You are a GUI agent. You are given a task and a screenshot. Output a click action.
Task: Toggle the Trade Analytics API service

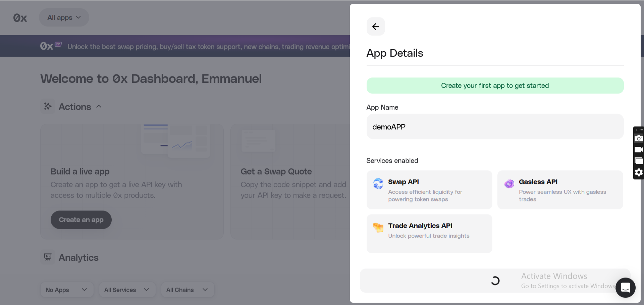coord(429,234)
